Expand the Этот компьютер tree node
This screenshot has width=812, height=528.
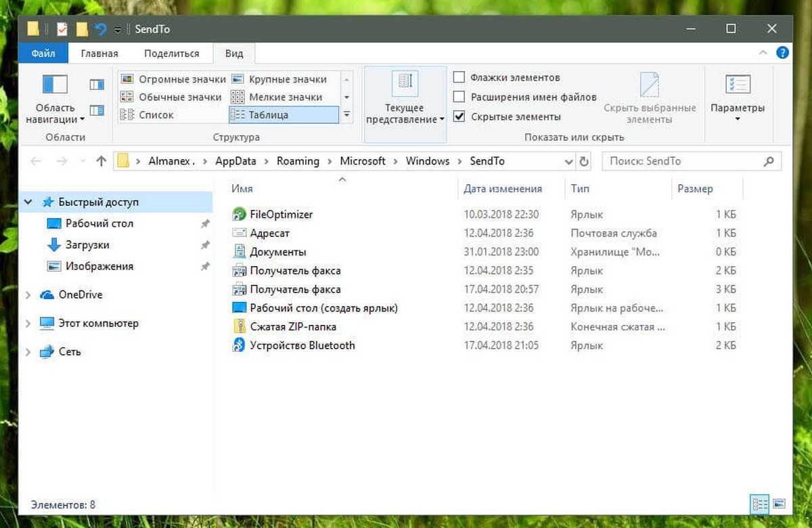[x=28, y=324]
